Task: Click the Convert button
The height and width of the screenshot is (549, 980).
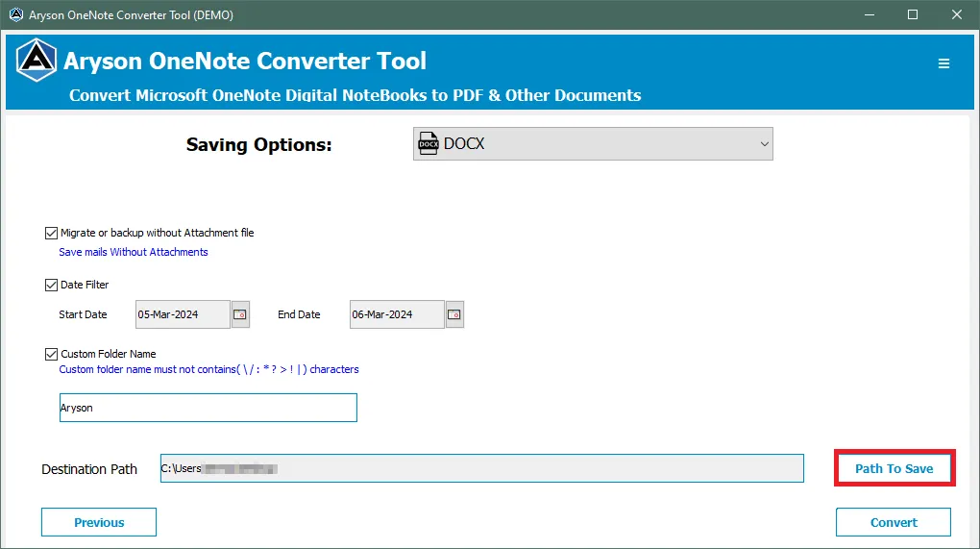Action: (894, 522)
